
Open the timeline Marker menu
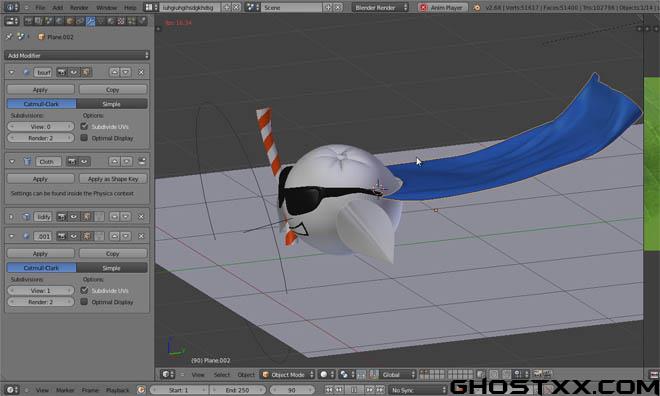[64, 390]
